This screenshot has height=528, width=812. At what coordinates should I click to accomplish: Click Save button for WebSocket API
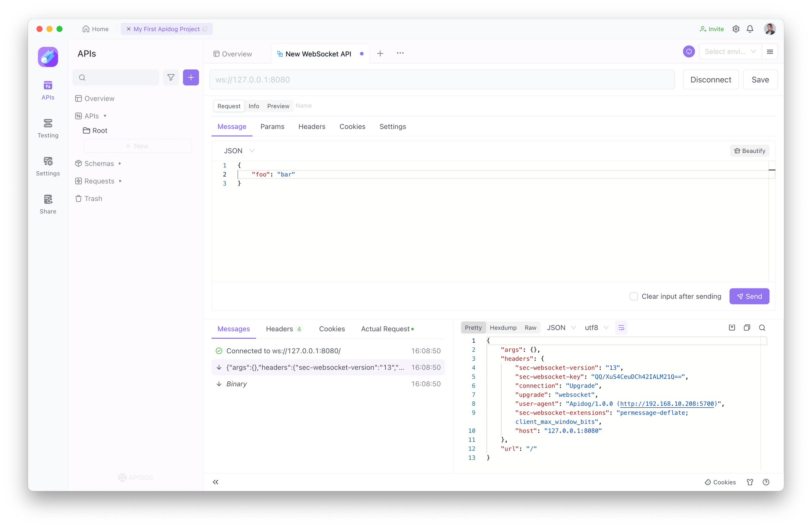point(760,79)
